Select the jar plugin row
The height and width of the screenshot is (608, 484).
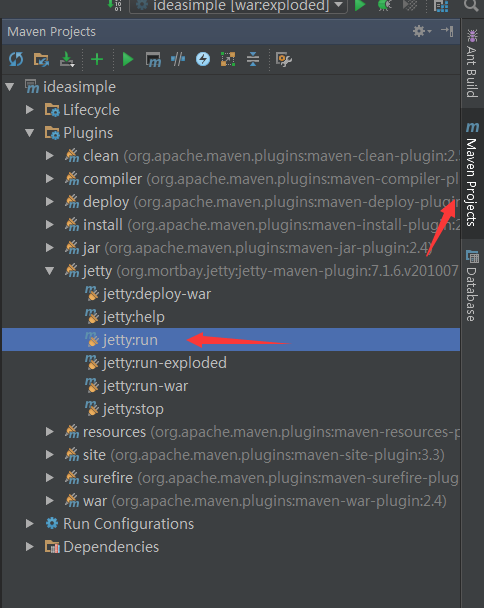point(231,248)
